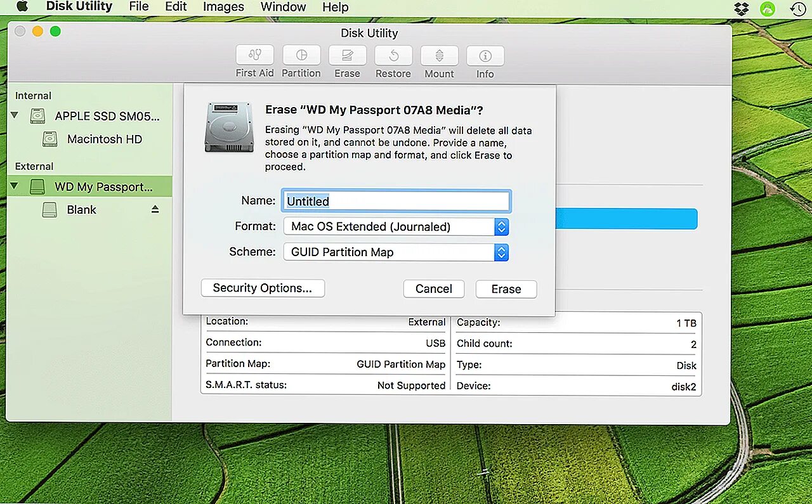Viewport: 812px width, 504px height.
Task: Open the Time Machine menu bar icon
Action: pyautogui.click(x=797, y=8)
